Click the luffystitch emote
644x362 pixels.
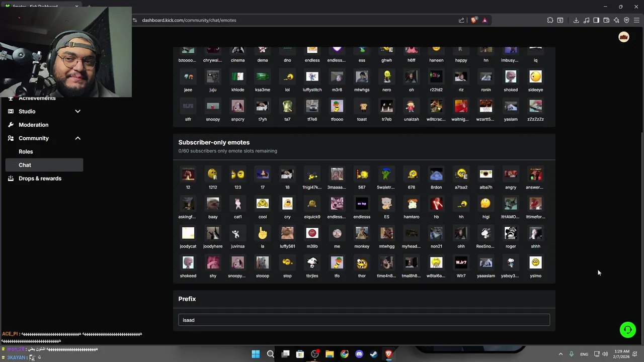(312, 77)
